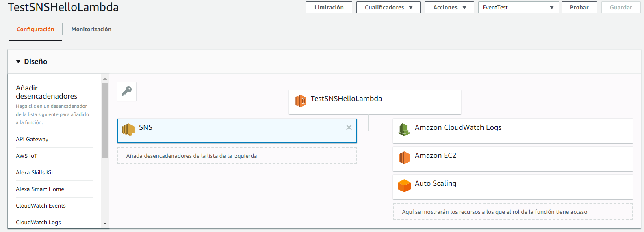Click the SNS trigger icon

tap(128, 130)
